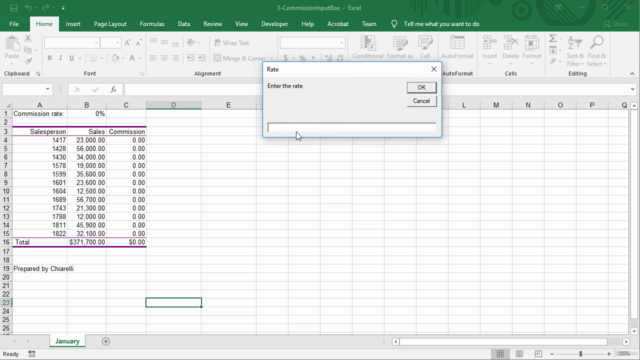Open Find & Select menu
The width and height of the screenshot is (640, 360).
[597, 51]
